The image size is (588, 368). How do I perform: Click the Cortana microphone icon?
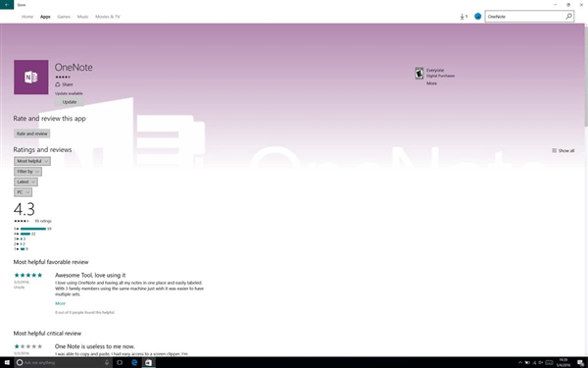coord(107,362)
